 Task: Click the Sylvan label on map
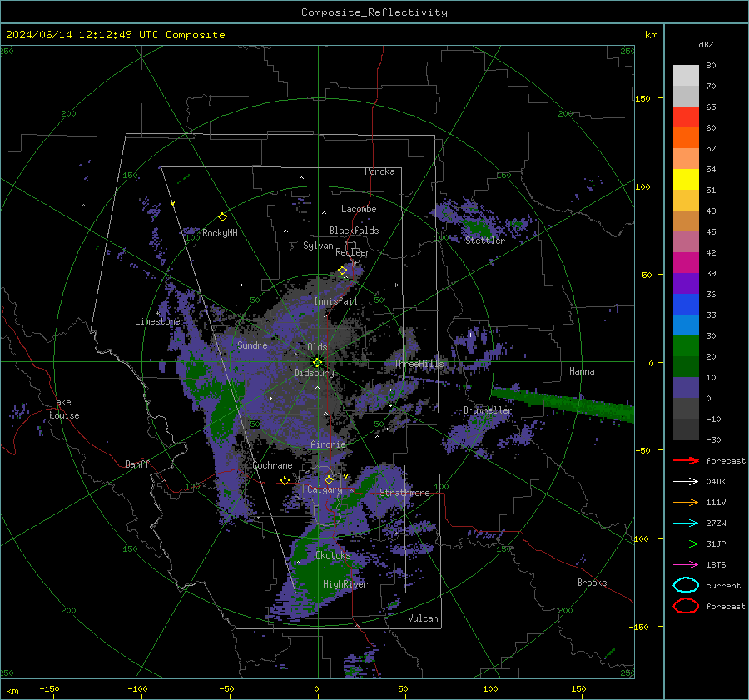(318, 246)
